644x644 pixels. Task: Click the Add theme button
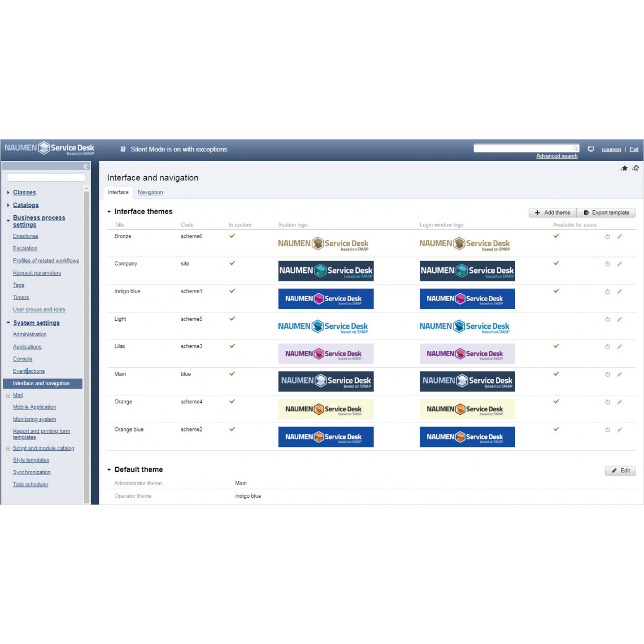click(x=552, y=212)
